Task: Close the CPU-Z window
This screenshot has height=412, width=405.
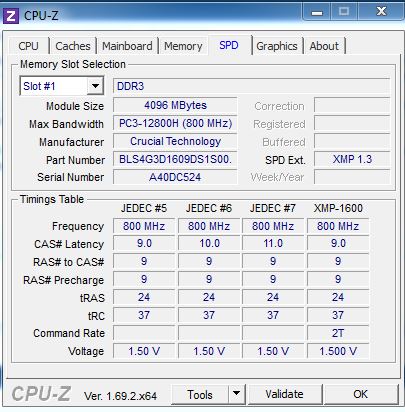Action: (381, 12)
